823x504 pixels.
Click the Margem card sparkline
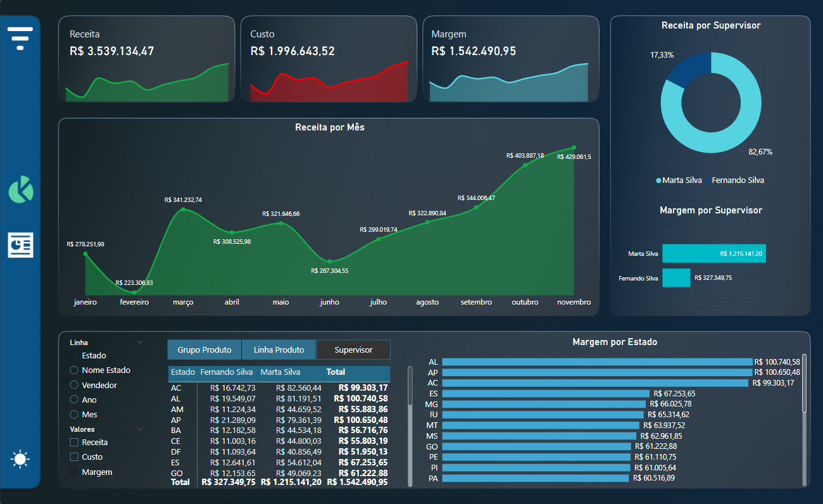coord(509,83)
